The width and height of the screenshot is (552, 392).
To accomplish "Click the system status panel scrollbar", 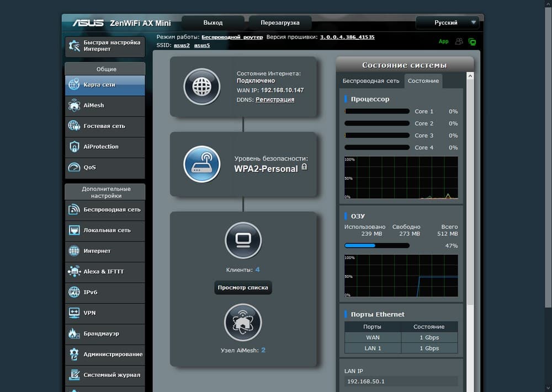I will pyautogui.click(x=470, y=192).
